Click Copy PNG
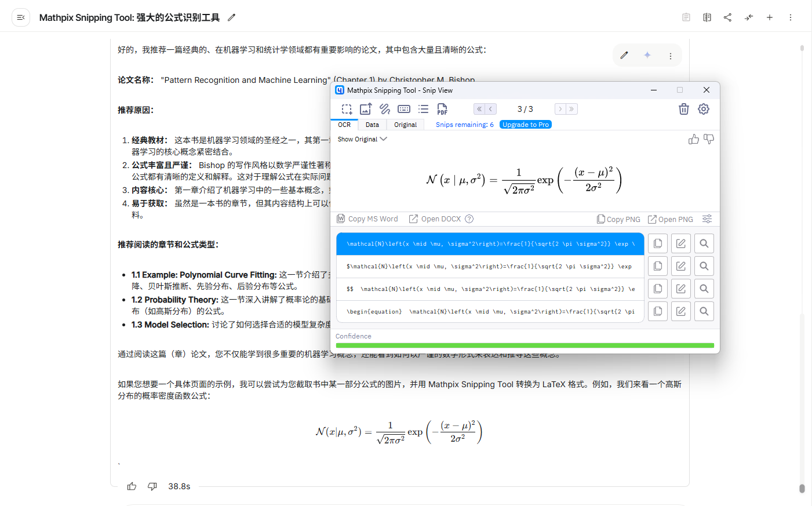 (x=618, y=219)
